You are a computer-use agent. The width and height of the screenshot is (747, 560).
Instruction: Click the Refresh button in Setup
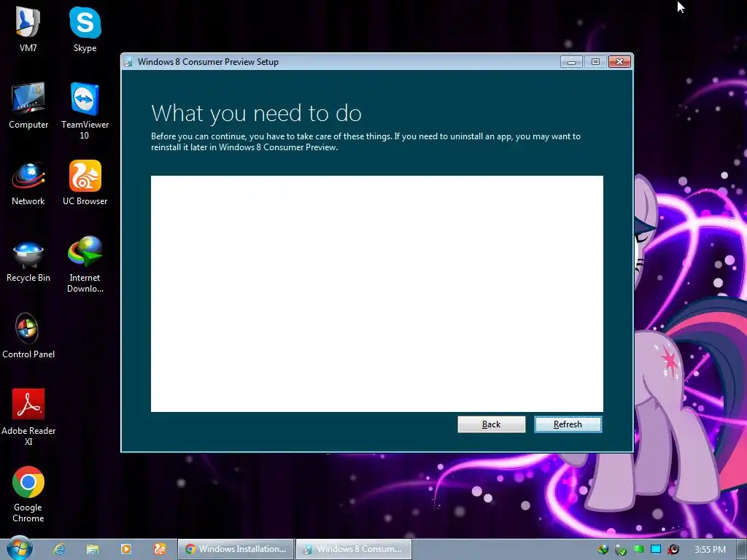(568, 424)
